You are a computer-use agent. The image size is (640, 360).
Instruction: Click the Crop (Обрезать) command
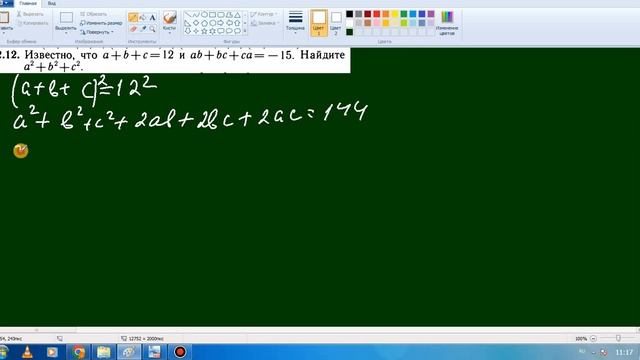(93, 14)
